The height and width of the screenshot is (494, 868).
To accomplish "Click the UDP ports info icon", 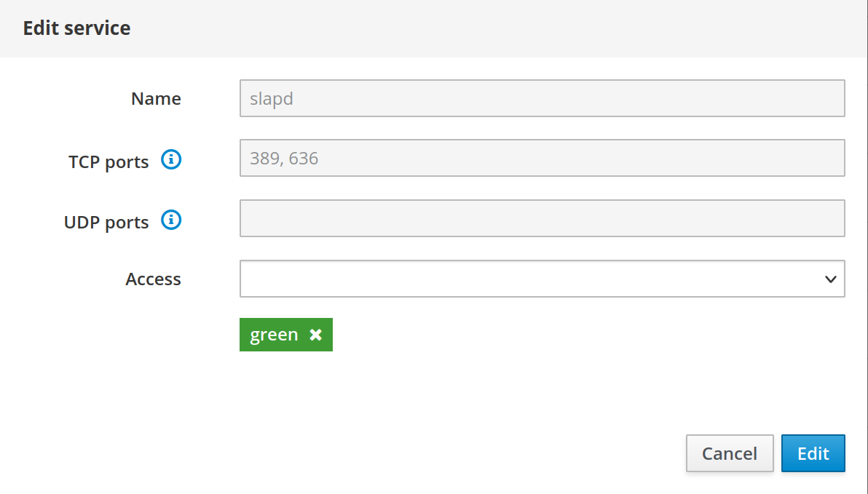I will click(x=171, y=220).
